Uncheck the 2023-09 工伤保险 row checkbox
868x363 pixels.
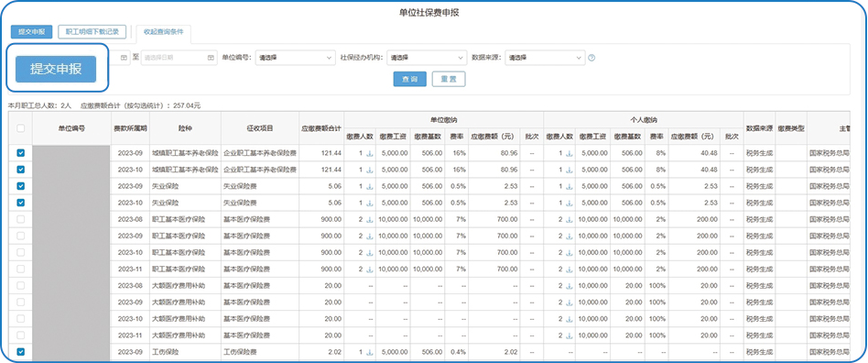(21, 352)
